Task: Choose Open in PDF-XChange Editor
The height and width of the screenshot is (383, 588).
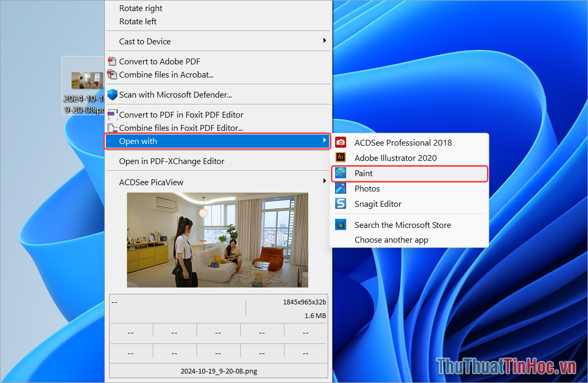Action: [x=172, y=161]
